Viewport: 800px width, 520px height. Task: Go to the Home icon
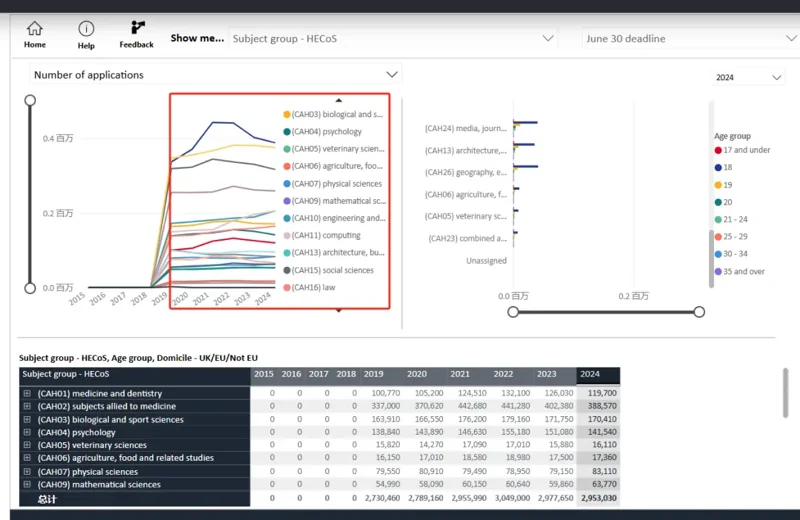pos(35,29)
